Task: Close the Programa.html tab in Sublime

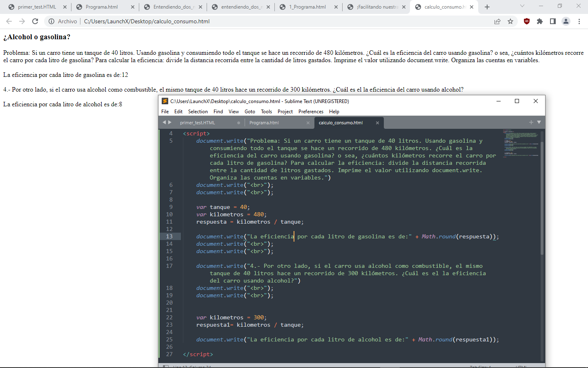Action: tap(308, 123)
